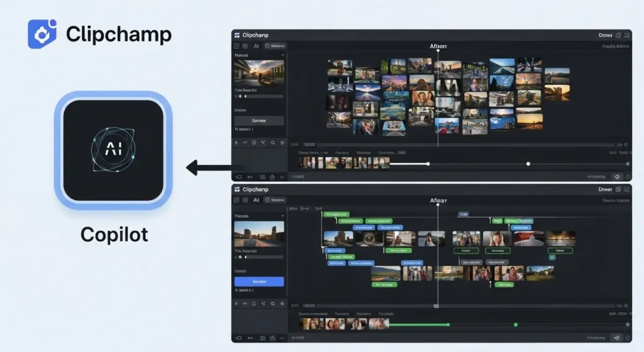This screenshot has width=644, height=352.
Task: Click the cloud-shaped tool icon in lower window
Action: 273,304
